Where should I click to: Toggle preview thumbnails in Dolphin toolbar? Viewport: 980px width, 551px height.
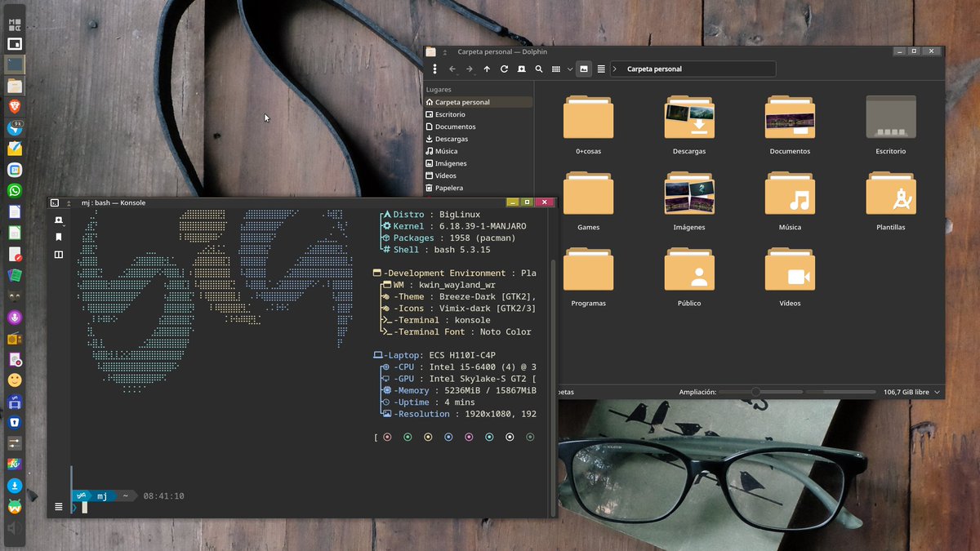click(x=583, y=69)
